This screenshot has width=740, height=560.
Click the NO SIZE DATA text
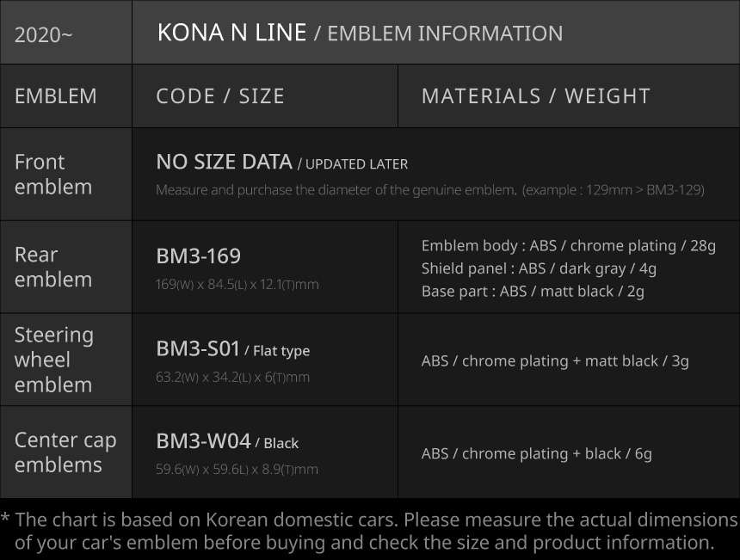(x=224, y=162)
